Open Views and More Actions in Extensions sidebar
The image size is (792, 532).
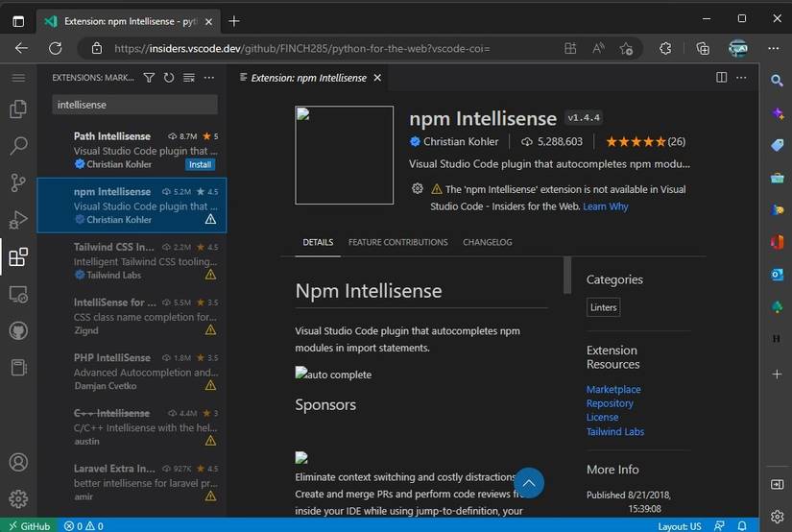click(208, 78)
